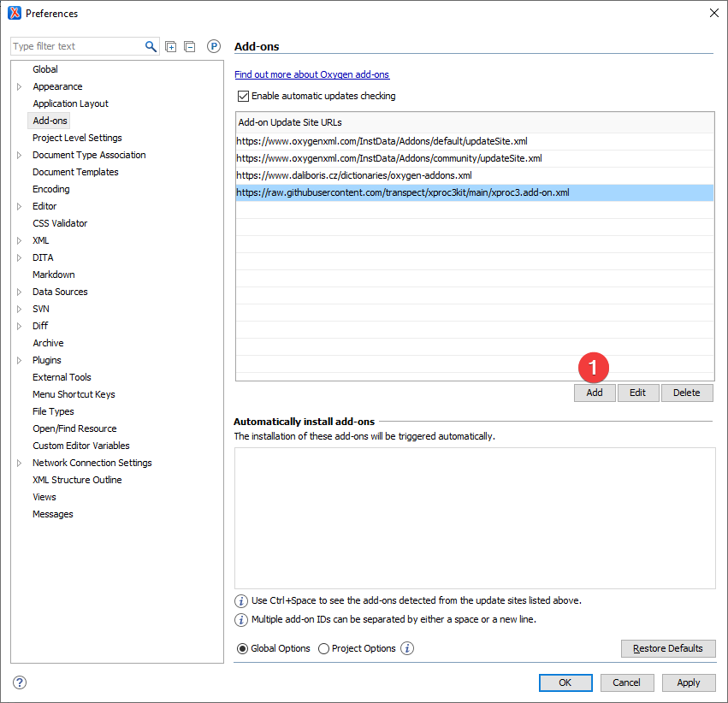Open CSS Validator preferences
This screenshot has height=703, width=728.
click(60, 223)
